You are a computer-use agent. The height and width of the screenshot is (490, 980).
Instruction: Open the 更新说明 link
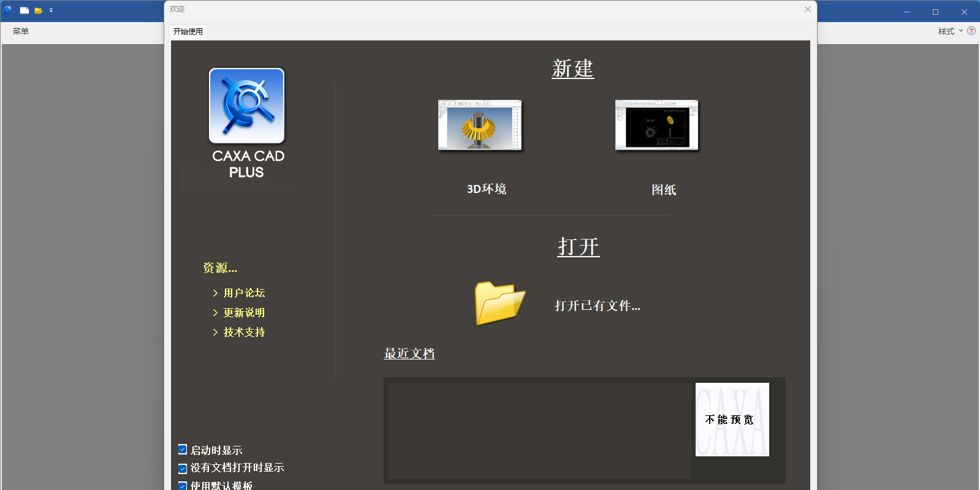coord(244,313)
